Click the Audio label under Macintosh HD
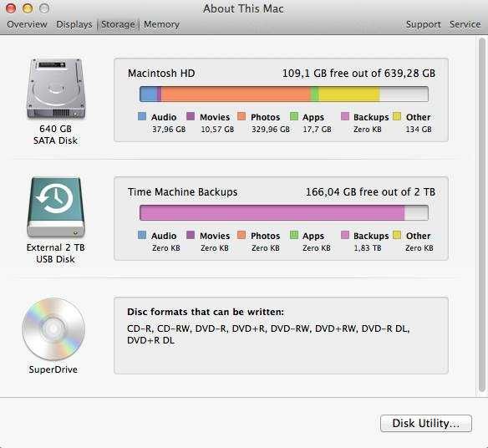Image resolution: width=488 pixels, height=448 pixels. [x=164, y=117]
